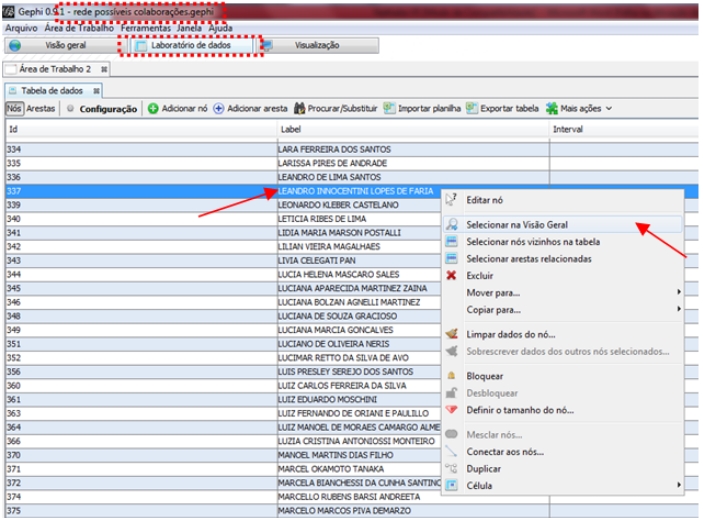Screen dimensions: 703x518
Task: Click the Exportar tabela icon
Action: pyautogui.click(x=472, y=108)
